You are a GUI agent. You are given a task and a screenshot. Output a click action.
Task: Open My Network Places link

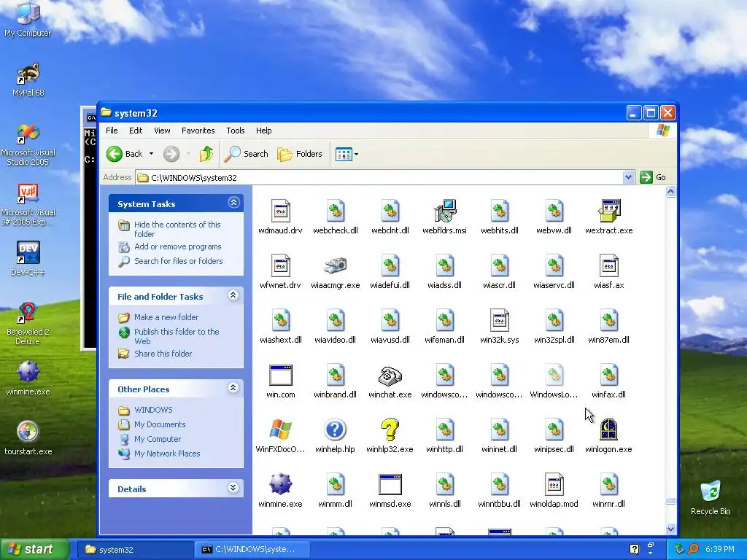[x=167, y=454]
